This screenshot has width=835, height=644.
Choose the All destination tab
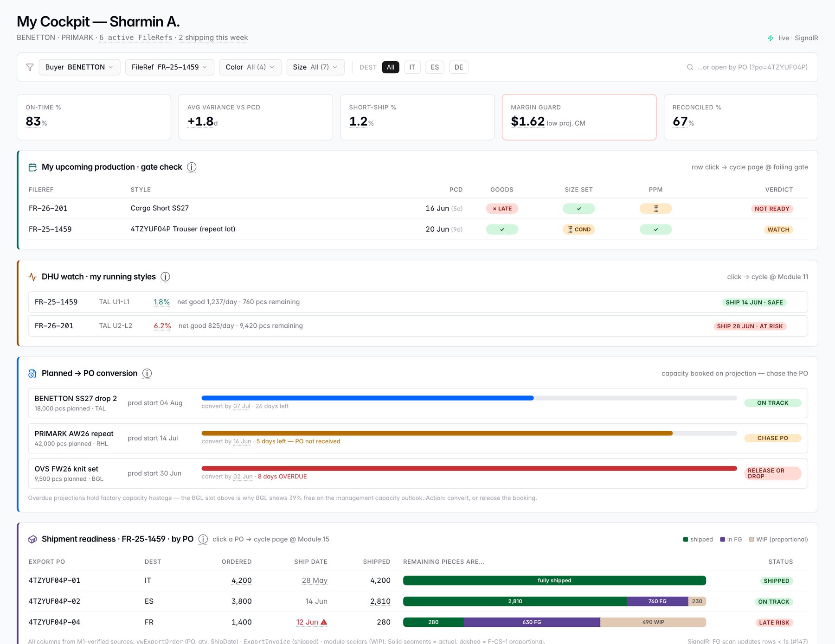[391, 67]
